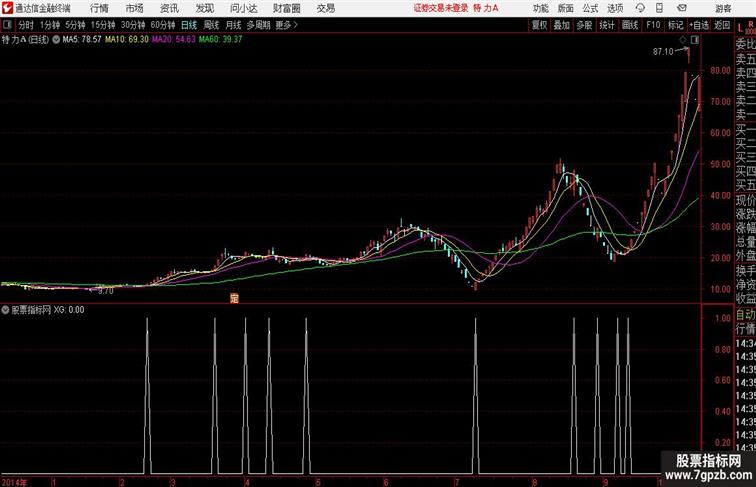Click the 返回 back button
The image size is (756, 487).
[722, 25]
